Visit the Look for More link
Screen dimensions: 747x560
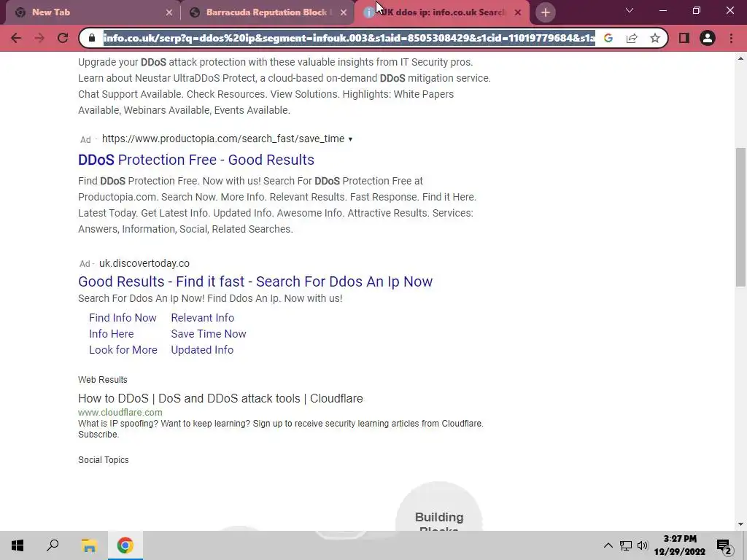click(x=123, y=350)
